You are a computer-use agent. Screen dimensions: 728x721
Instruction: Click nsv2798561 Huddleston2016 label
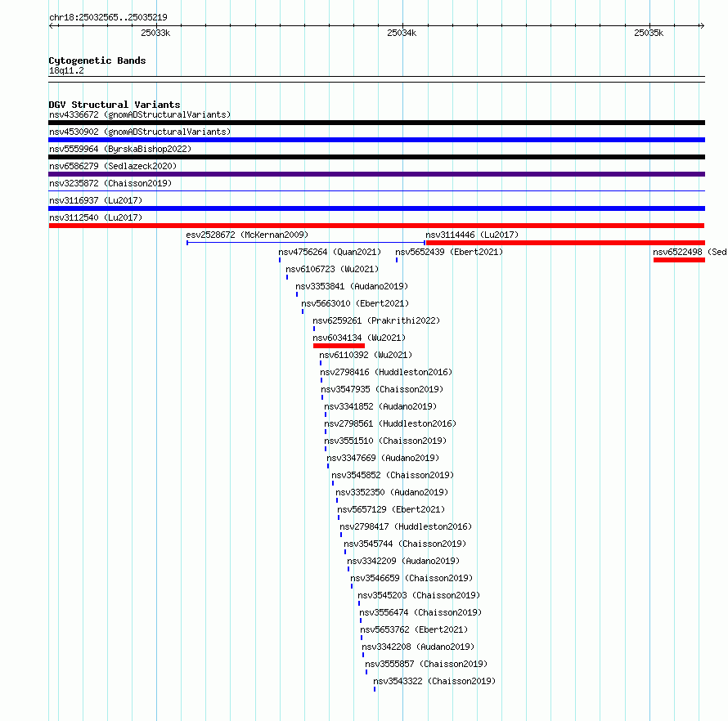tap(390, 423)
